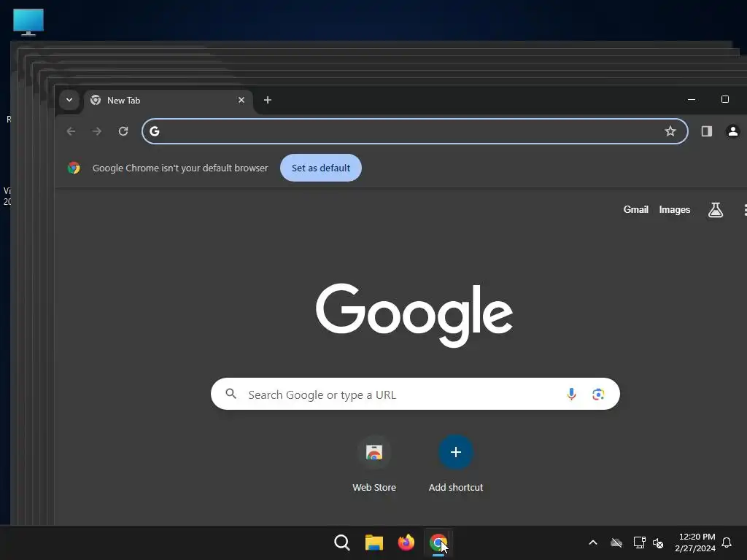Open the Web Store shortcut

374,464
